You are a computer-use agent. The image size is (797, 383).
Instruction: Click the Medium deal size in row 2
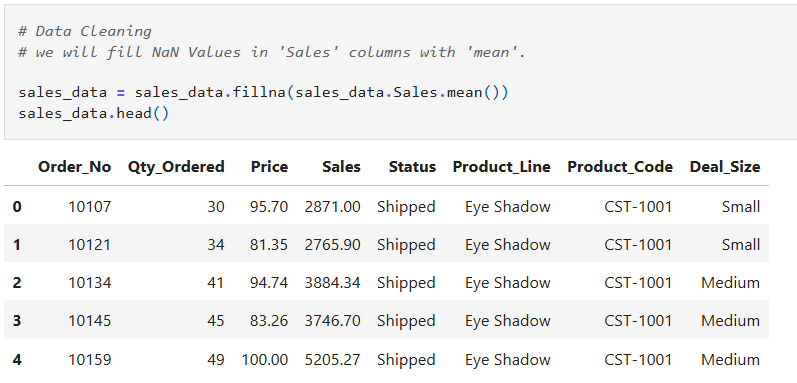(731, 283)
